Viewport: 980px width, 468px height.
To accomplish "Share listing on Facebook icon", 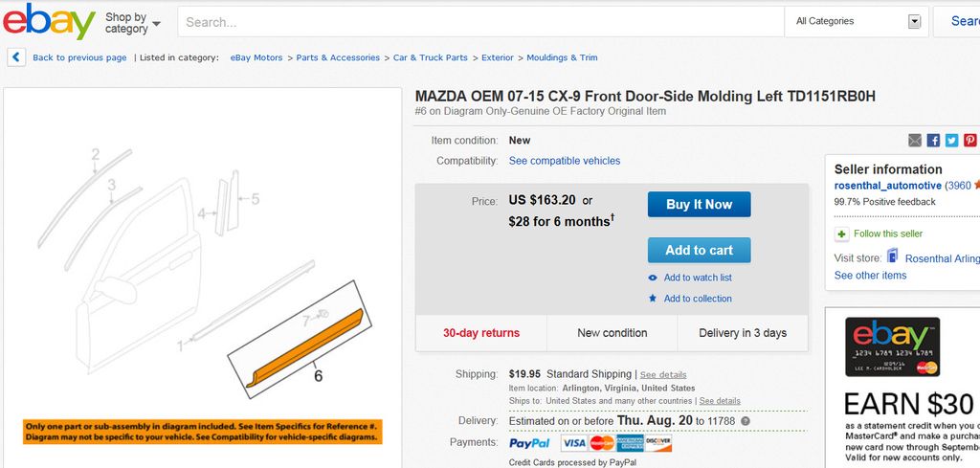I will pos(933,141).
